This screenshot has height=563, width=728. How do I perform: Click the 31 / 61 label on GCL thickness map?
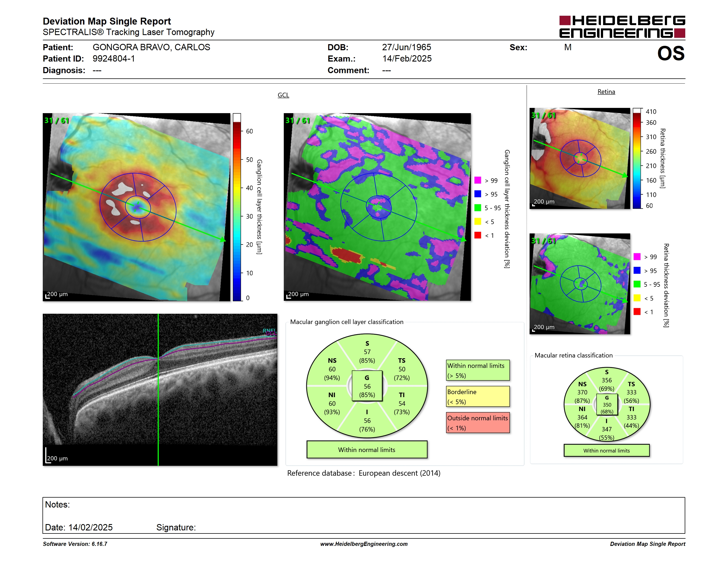pyautogui.click(x=57, y=121)
